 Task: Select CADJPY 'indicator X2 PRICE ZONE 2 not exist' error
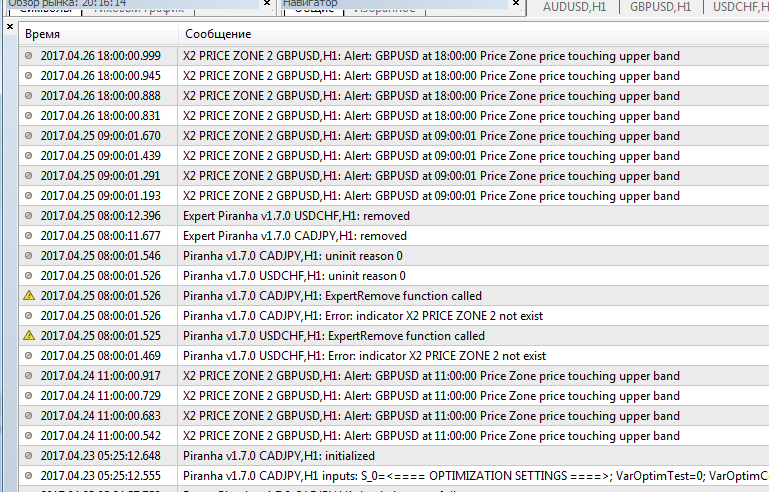pos(394,316)
